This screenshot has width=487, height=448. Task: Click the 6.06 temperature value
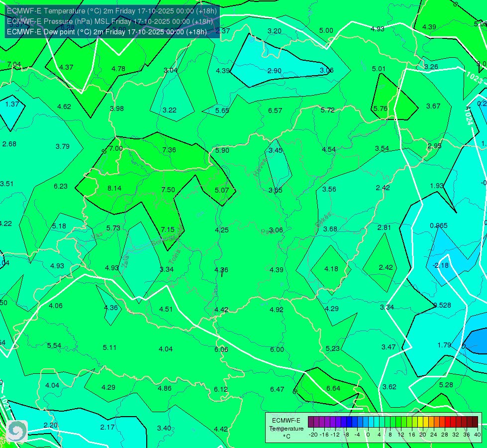tap(221, 349)
